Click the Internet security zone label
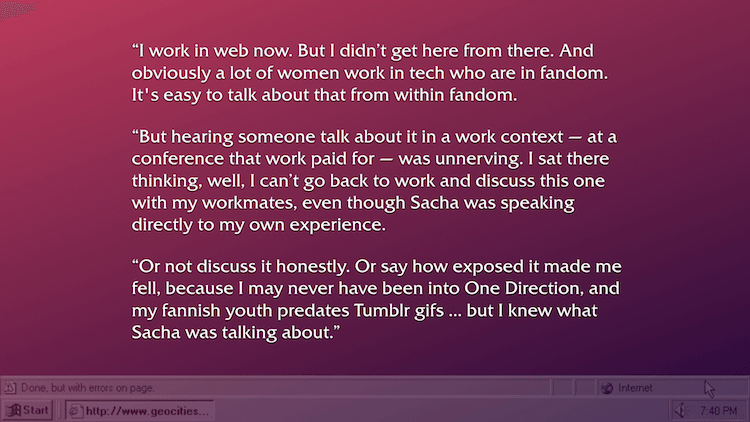This screenshot has width=750, height=422. 635,387
